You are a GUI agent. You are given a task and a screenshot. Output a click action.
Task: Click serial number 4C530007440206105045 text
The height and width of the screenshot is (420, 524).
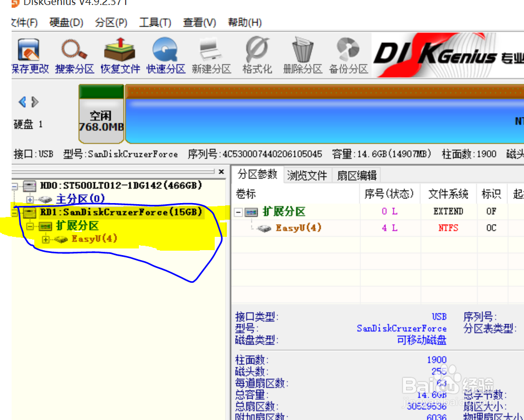pos(272,154)
